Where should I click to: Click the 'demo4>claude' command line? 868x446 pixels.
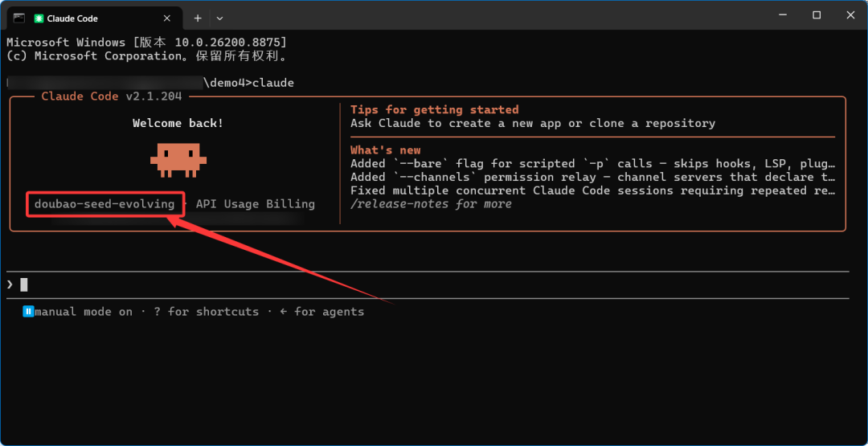pyautogui.click(x=249, y=83)
